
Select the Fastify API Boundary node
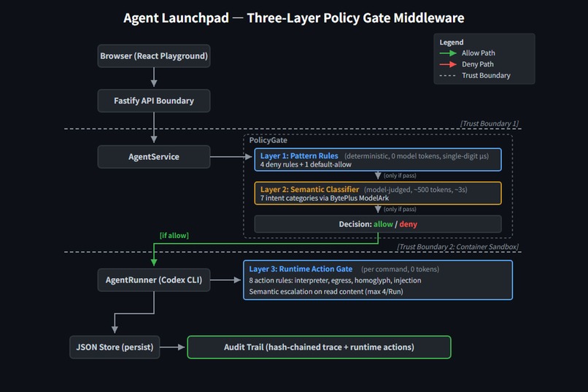(x=154, y=101)
